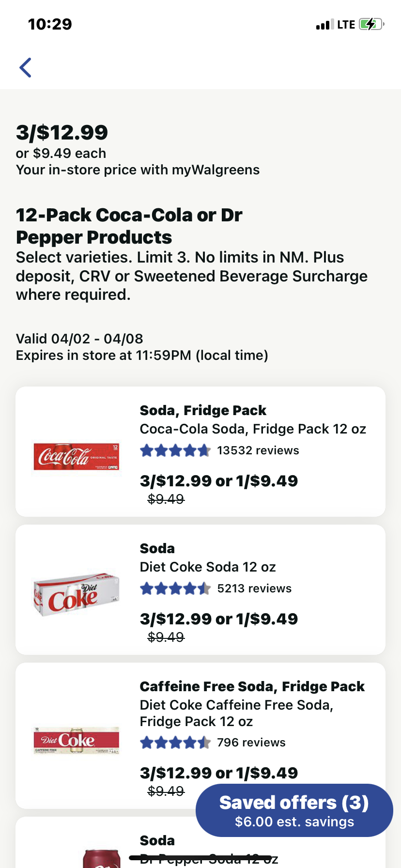Tap the Dr Pepper can image

pyautogui.click(x=101, y=858)
